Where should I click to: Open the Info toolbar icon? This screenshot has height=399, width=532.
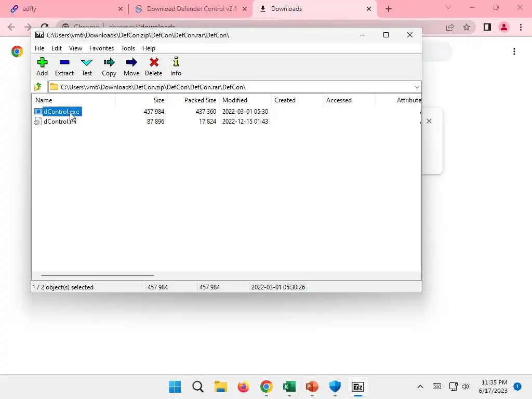[x=176, y=62]
